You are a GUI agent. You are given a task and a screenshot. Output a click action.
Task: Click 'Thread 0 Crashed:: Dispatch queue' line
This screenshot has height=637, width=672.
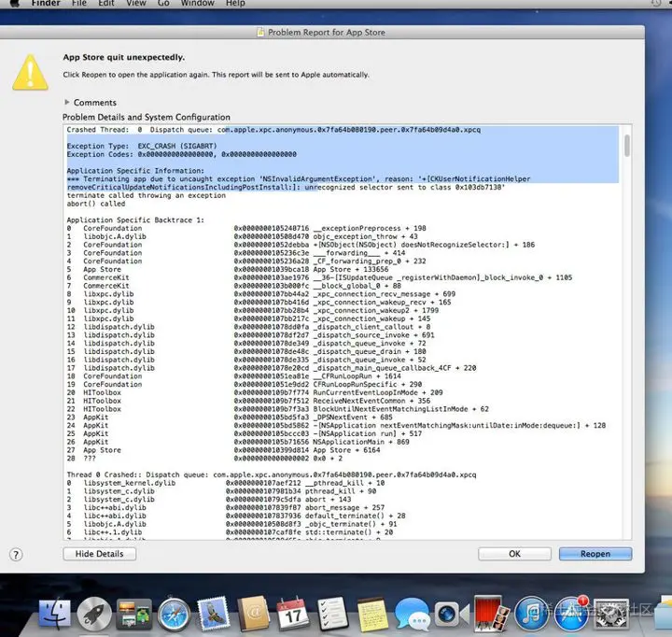[272, 474]
